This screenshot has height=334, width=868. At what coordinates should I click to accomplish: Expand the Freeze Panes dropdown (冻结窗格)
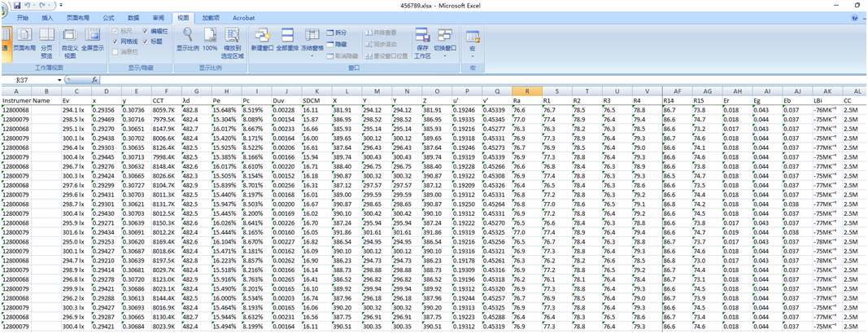click(x=312, y=48)
